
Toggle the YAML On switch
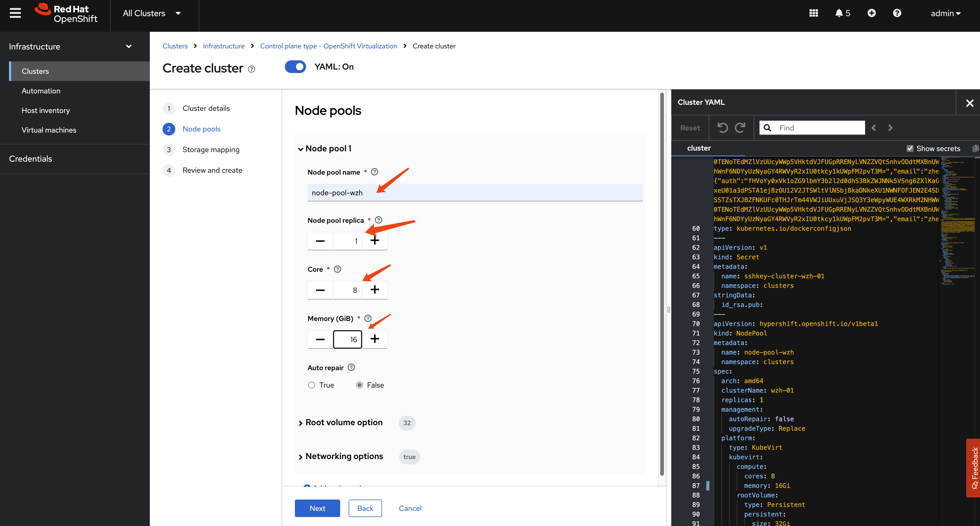(295, 67)
